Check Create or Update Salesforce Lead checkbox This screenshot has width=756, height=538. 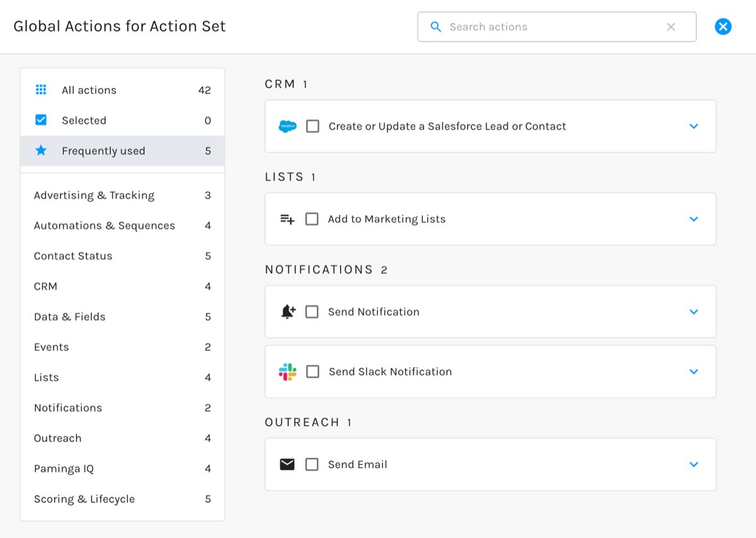(x=312, y=126)
